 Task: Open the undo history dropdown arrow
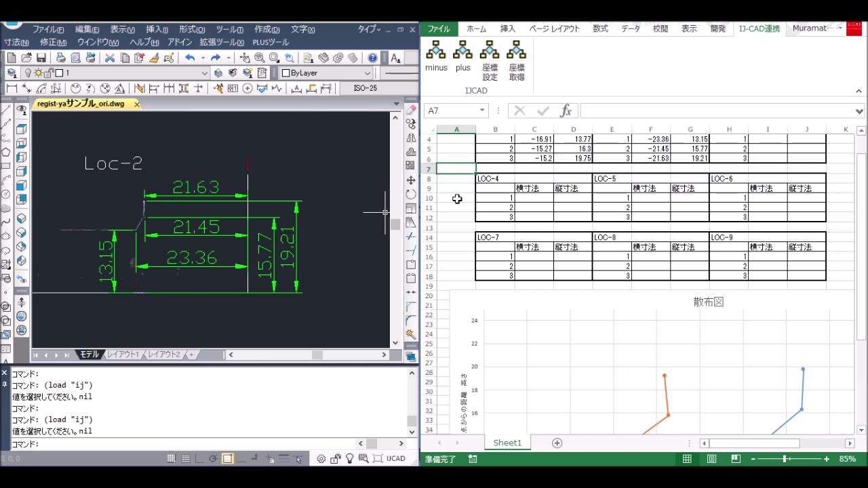pos(202,58)
